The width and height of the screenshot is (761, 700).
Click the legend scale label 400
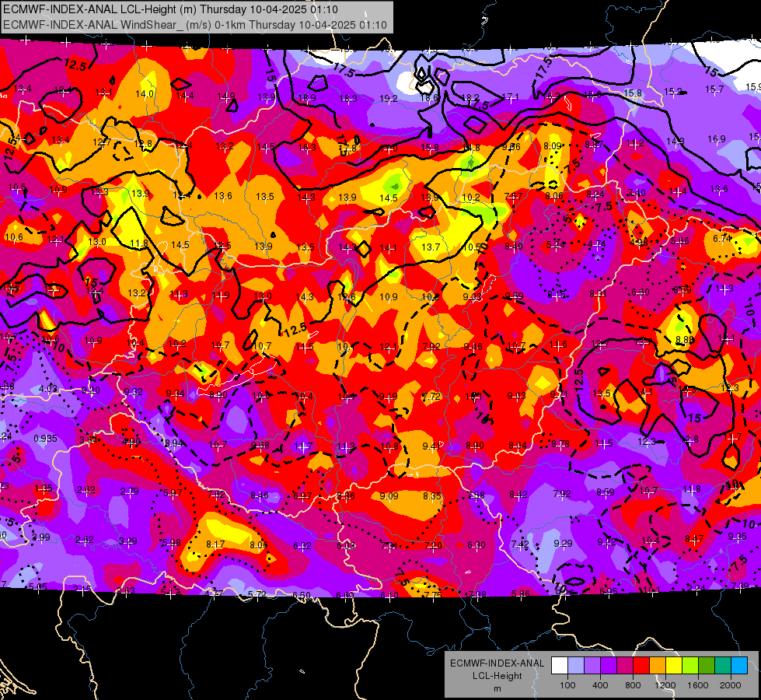[600, 685]
